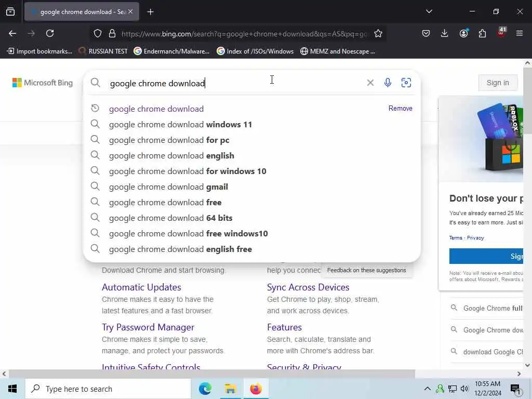This screenshot has height=399, width=532.
Task: Click horizontal scrollbar right arrow
Action: tap(519, 374)
